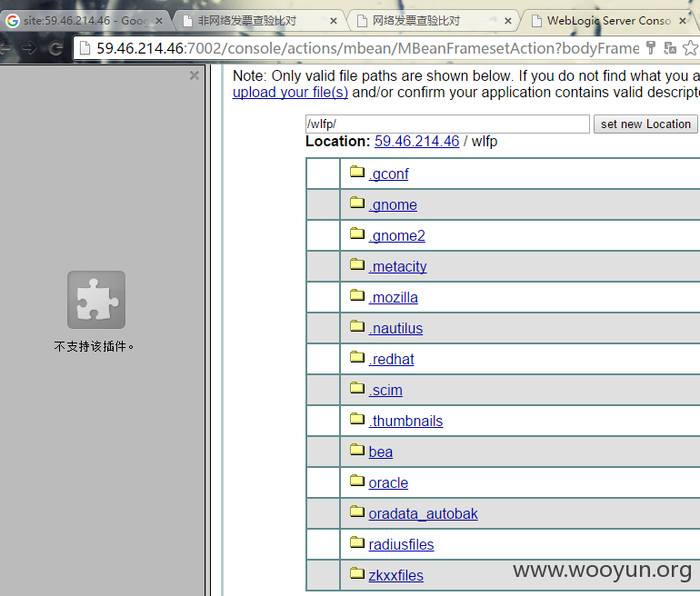
Task: Close the plugin panel with X
Action: pyautogui.click(x=195, y=75)
